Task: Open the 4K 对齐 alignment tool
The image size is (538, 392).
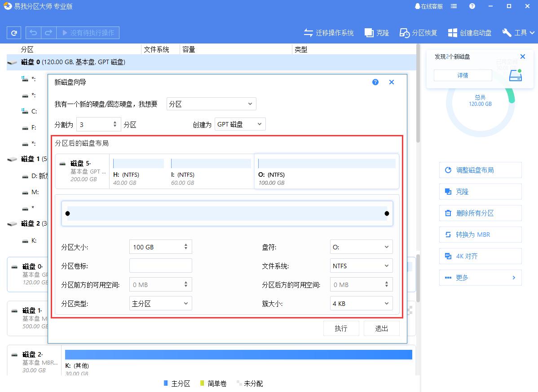Action: pyautogui.click(x=480, y=256)
